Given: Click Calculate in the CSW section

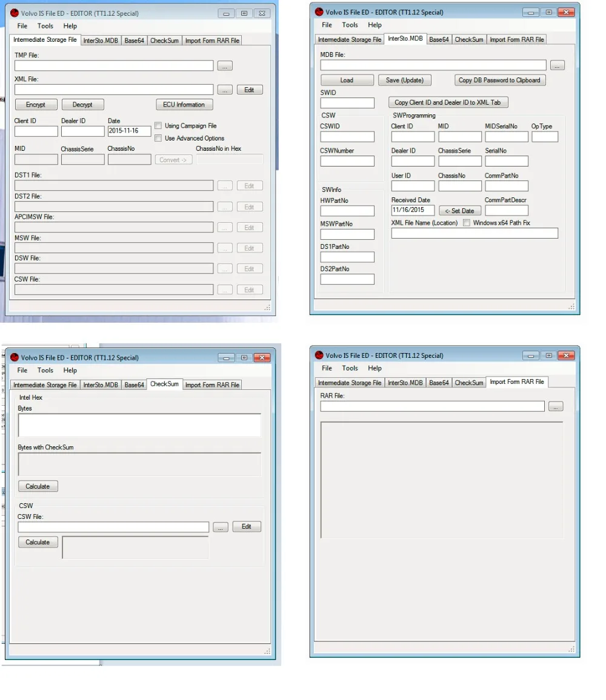Looking at the screenshot, I should point(38,542).
